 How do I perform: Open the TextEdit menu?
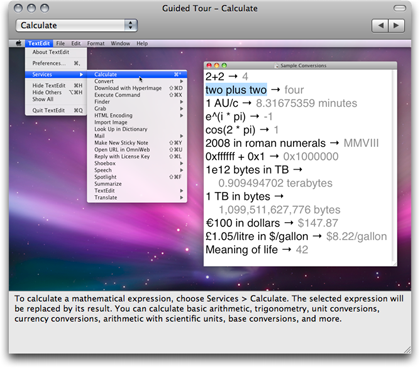pos(39,43)
